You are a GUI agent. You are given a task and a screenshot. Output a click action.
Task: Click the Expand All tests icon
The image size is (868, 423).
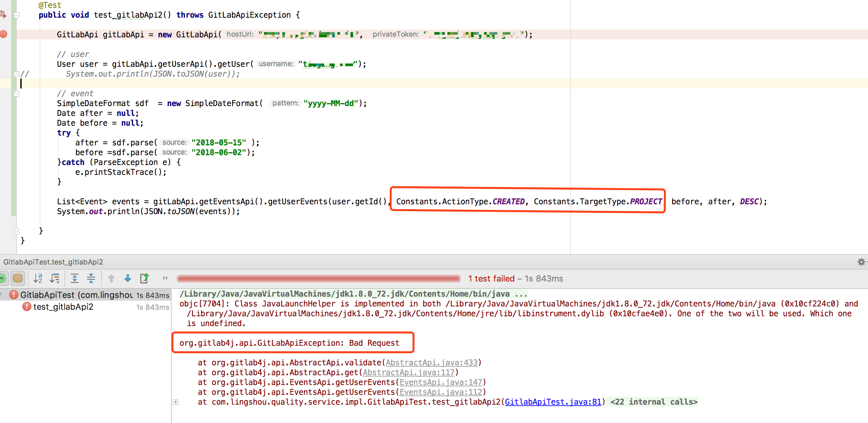coord(74,278)
